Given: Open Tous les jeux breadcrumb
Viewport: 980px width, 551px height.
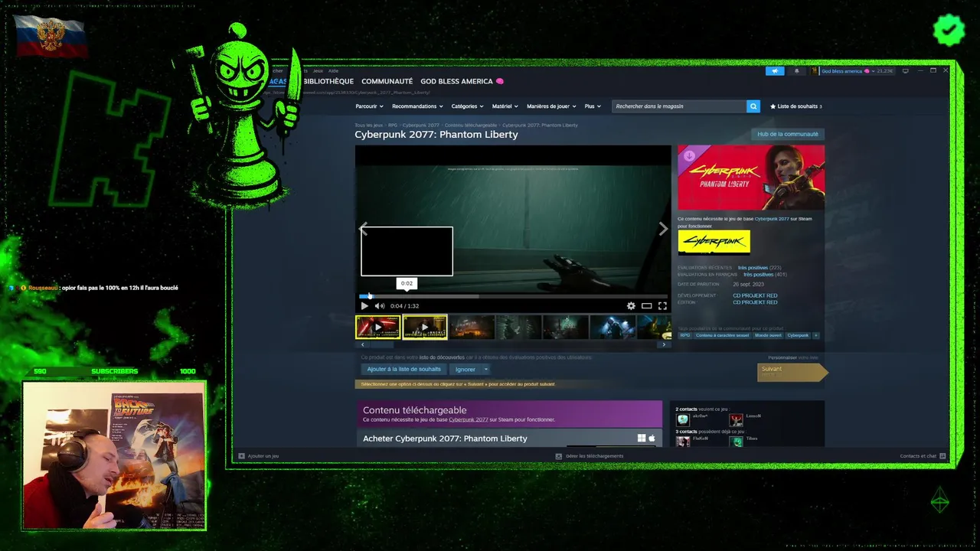Looking at the screenshot, I should pos(368,125).
